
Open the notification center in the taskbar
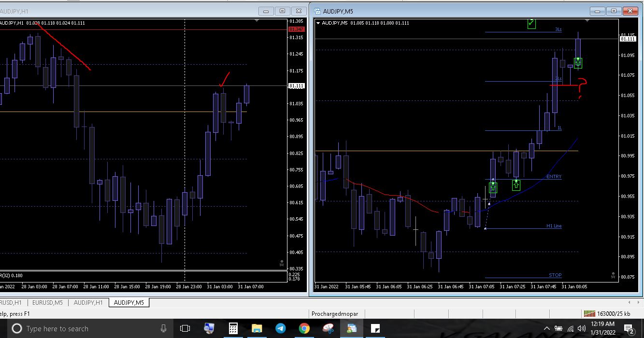point(629,329)
